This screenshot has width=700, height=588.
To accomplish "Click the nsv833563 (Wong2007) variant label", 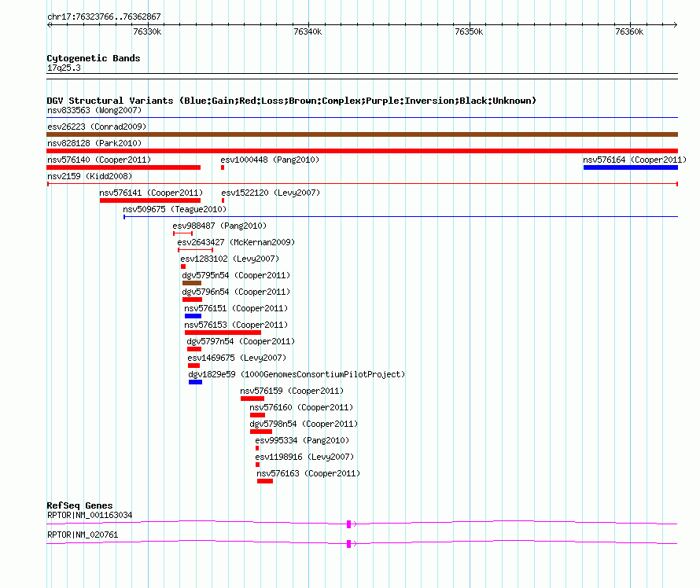I will 94,110.
